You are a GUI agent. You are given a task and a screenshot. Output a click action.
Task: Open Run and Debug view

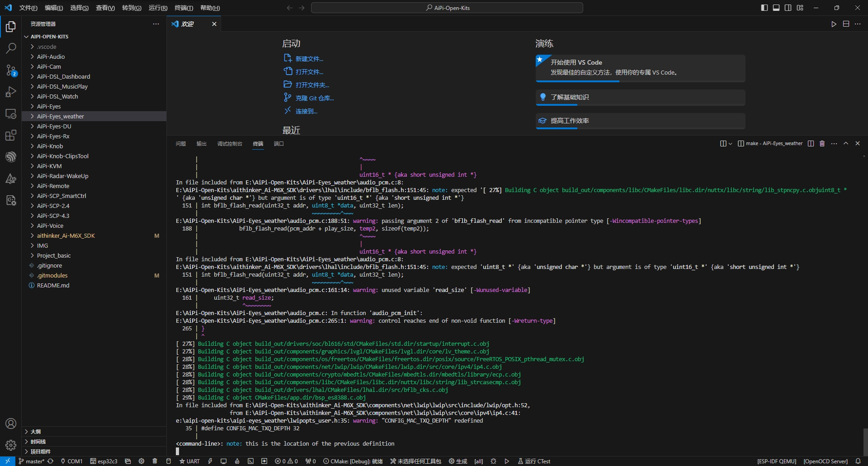[x=11, y=92]
